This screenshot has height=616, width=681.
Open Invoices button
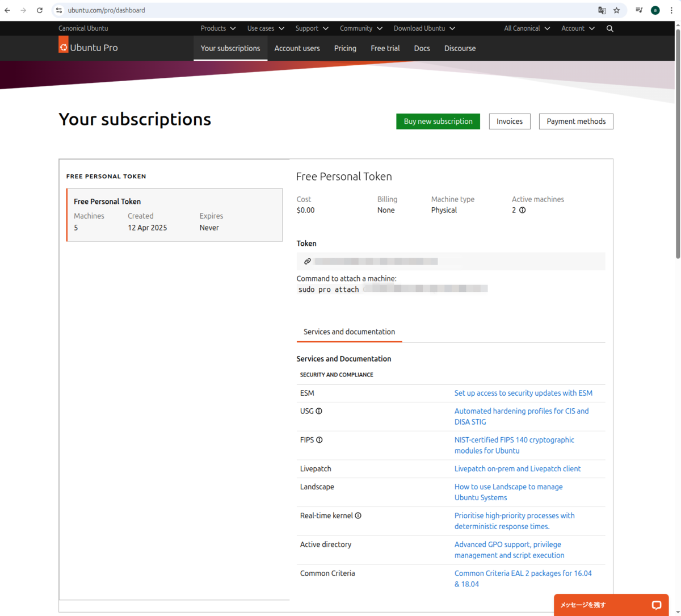(x=510, y=121)
